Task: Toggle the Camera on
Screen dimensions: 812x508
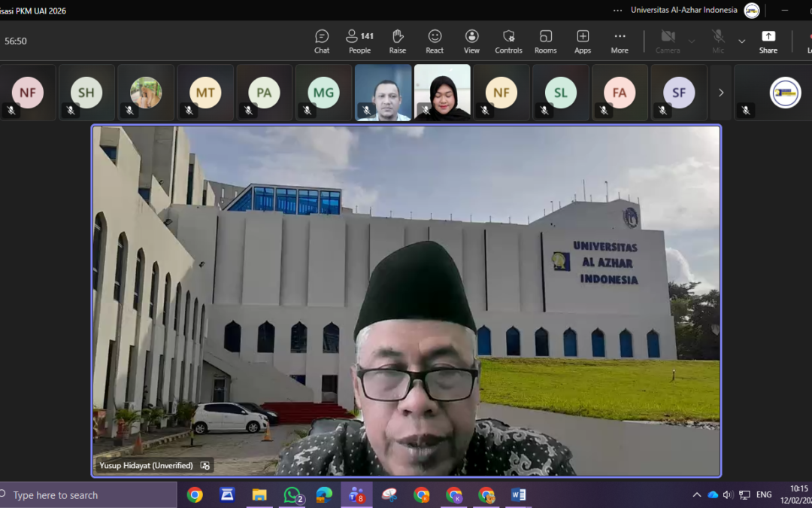Action: [x=667, y=41]
